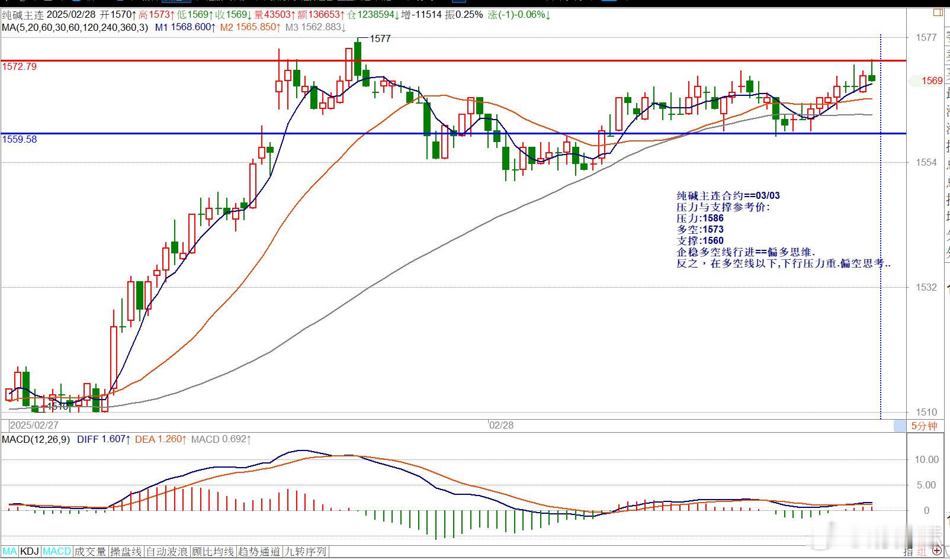This screenshot has width=950, height=560.
Task: Click the 纯碱主连合约==03/03 annotation title
Action: [728, 195]
